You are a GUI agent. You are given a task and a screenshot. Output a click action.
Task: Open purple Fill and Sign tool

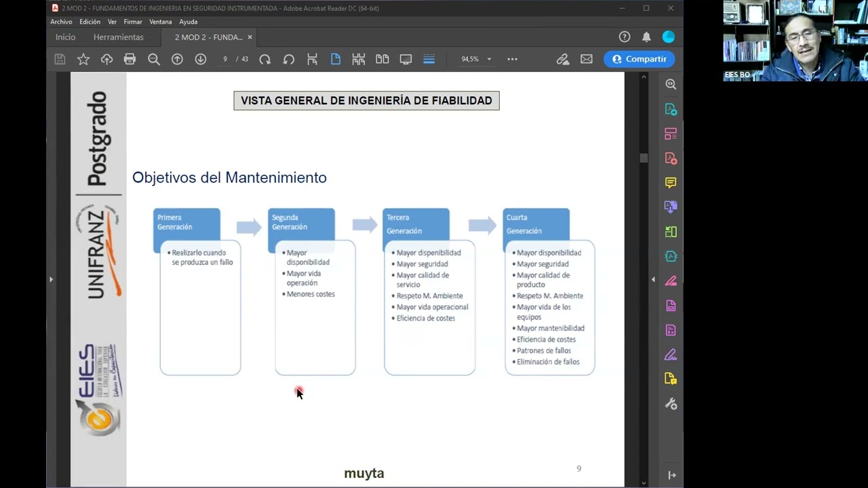point(671,354)
